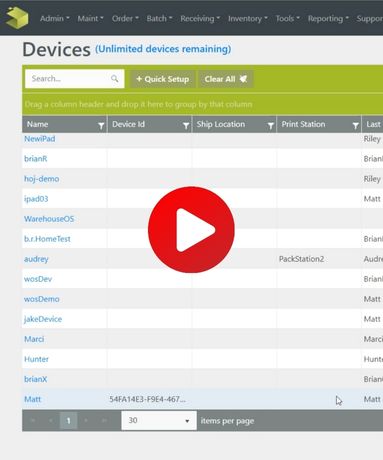Viewport: 383px width, 460px height.
Task: Open the Inventory menu
Action: (x=248, y=18)
